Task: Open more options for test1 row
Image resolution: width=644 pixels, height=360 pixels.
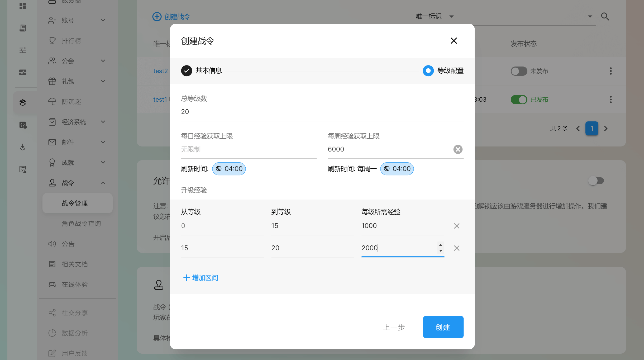Action: (610, 100)
